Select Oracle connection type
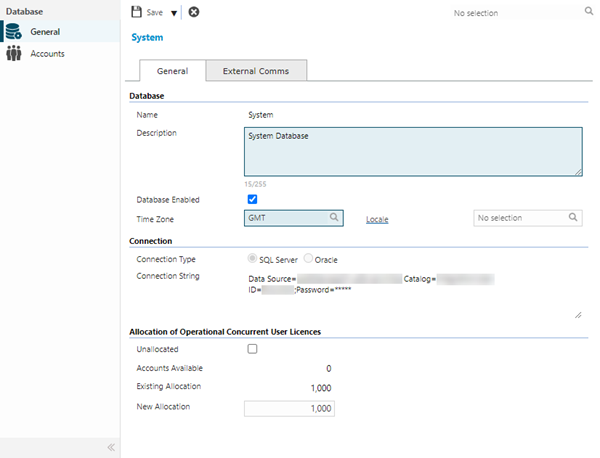Viewport: 600px width, 458px height. point(308,259)
